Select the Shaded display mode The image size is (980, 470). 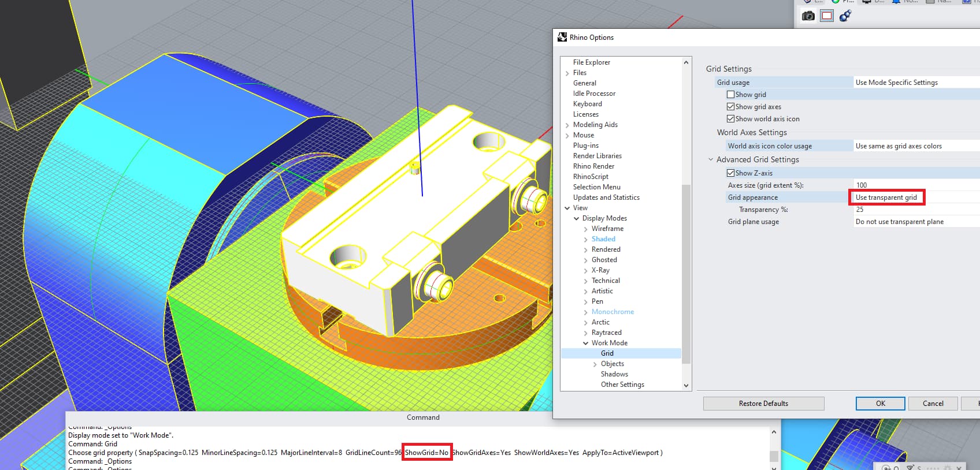[603, 239]
